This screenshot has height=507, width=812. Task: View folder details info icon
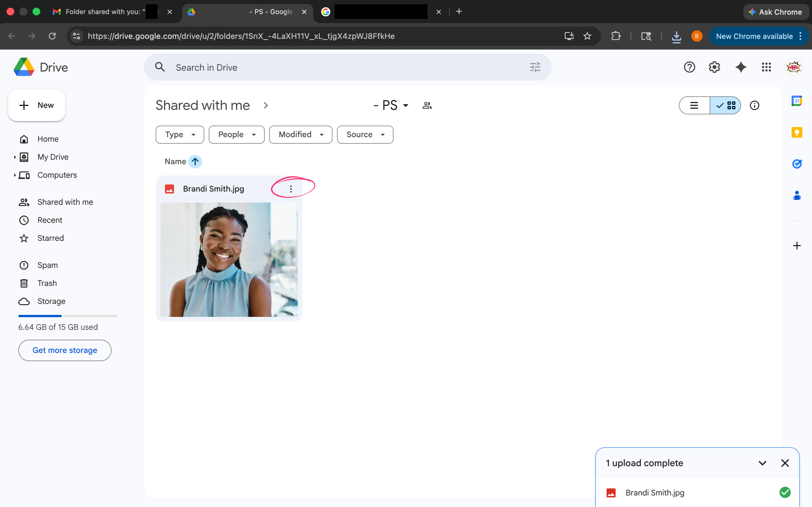click(754, 106)
